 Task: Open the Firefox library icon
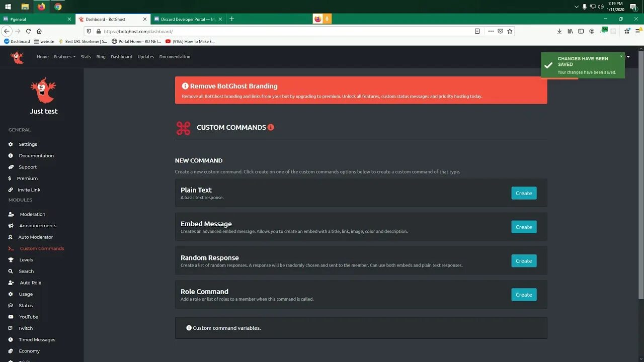click(570, 31)
